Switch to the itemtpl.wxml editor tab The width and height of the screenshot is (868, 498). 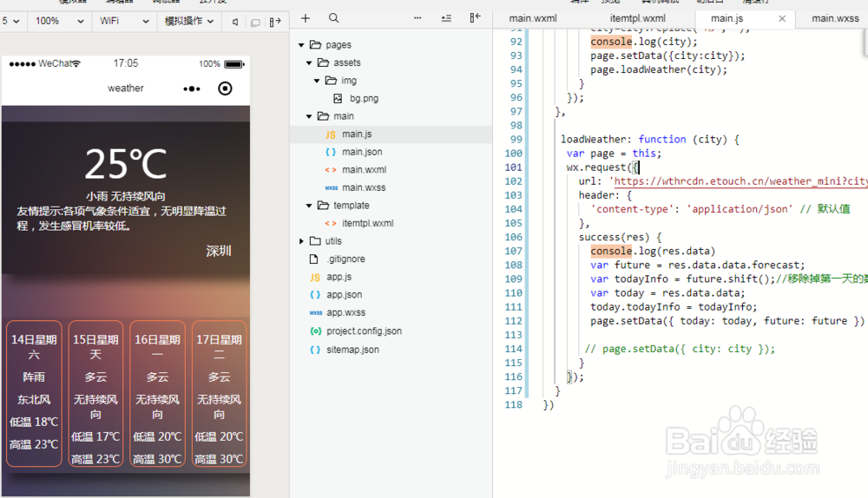coord(637,18)
